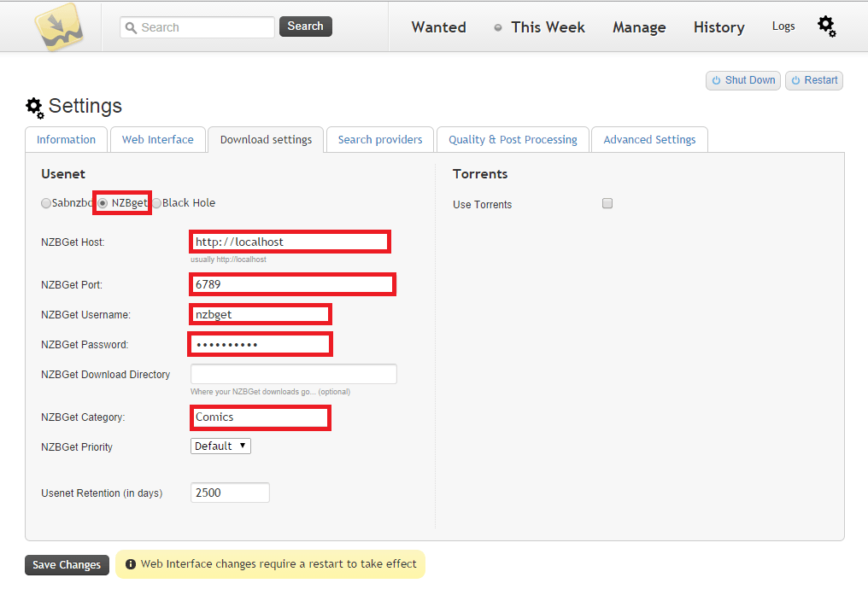This screenshot has height=595, width=868.
Task: Select the Black Hole radio option
Action: pos(157,204)
